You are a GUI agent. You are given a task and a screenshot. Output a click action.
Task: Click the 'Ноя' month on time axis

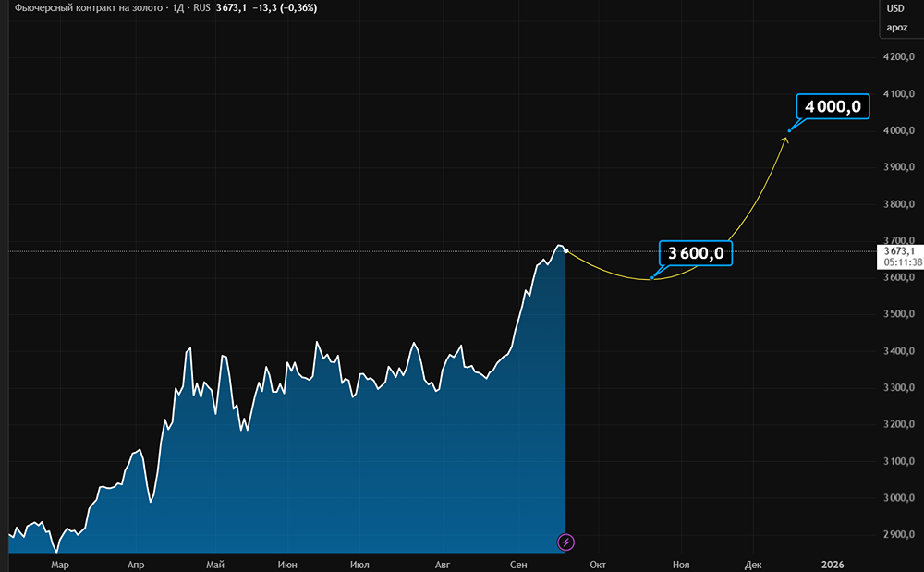681,565
